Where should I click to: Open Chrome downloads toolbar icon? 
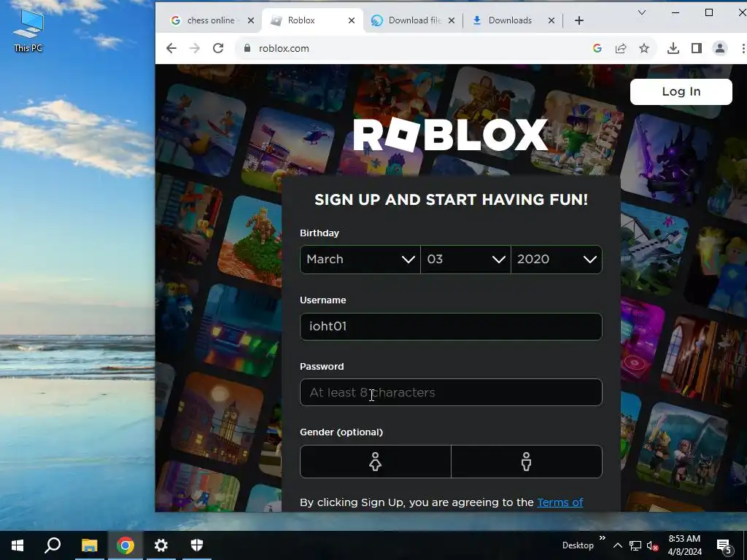pyautogui.click(x=673, y=48)
